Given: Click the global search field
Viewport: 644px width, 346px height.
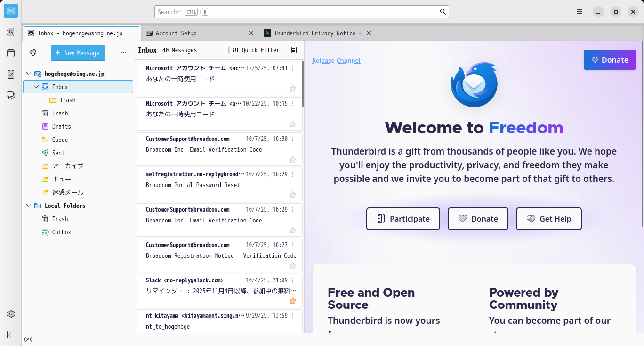Looking at the screenshot, I should coord(302,12).
